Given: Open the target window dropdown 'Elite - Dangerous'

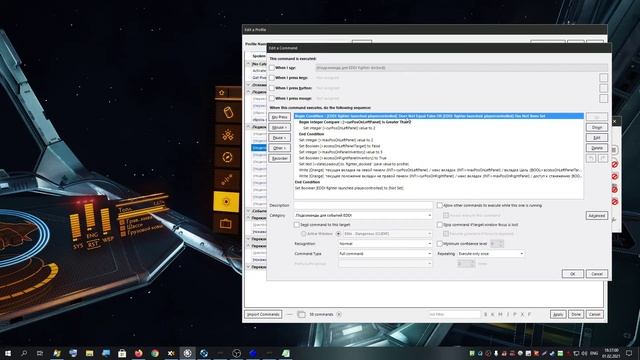Looking at the screenshot, I should [387, 234].
